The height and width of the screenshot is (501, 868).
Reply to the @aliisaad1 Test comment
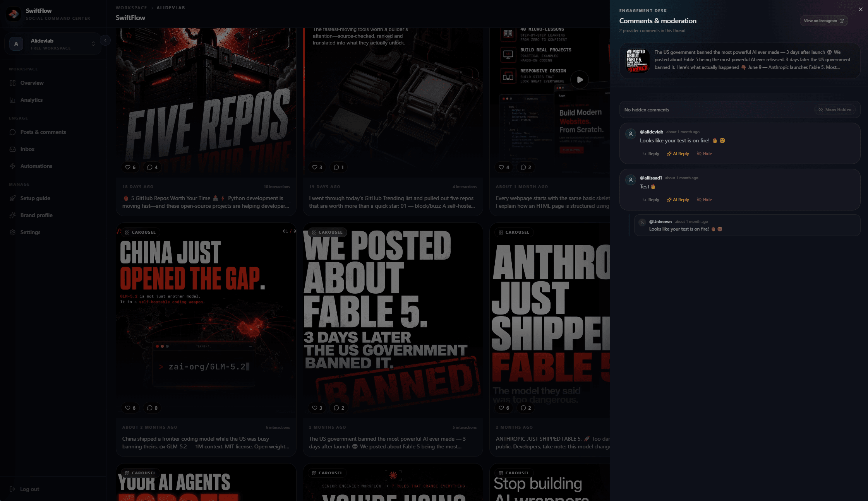click(x=651, y=200)
